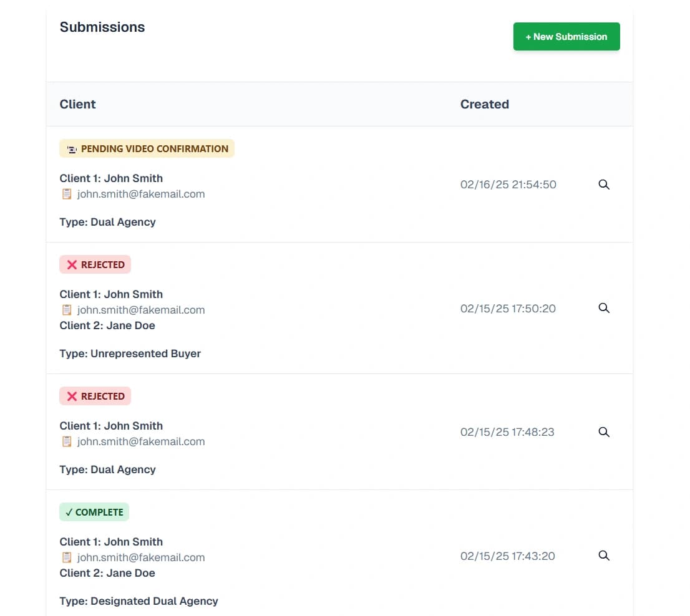Click the Submissions page heading
This screenshot has height=616, width=690.
click(x=102, y=27)
